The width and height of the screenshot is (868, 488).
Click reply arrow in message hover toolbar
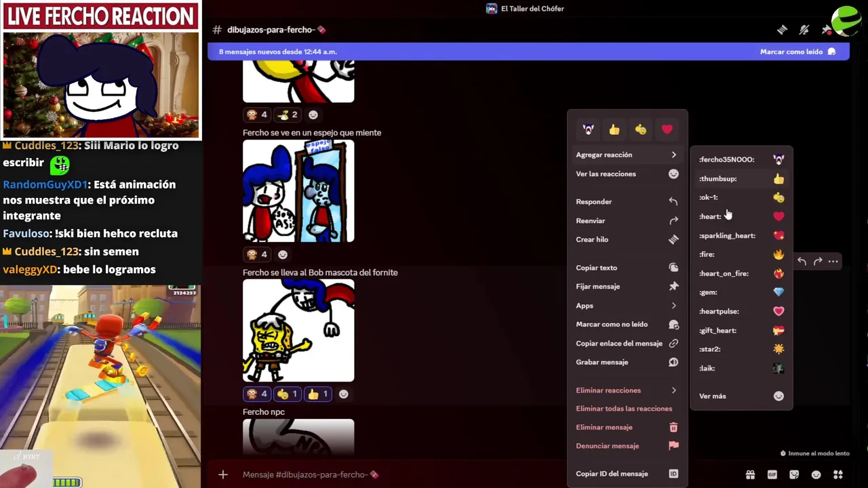[802, 261]
